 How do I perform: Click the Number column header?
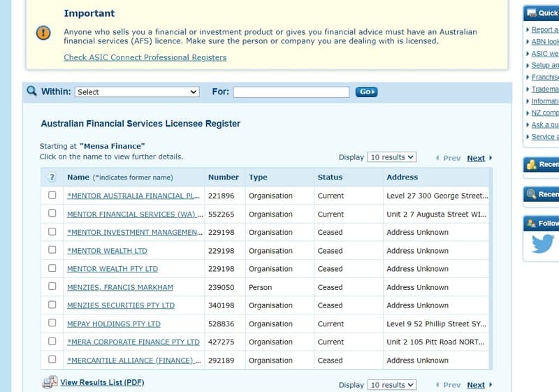tap(224, 177)
